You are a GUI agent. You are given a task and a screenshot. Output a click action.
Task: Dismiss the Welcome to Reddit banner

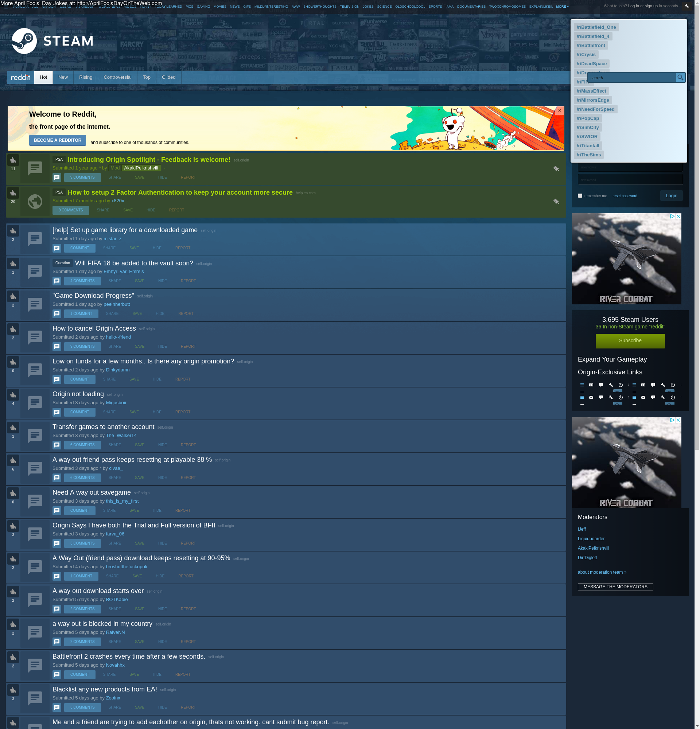pyautogui.click(x=559, y=110)
